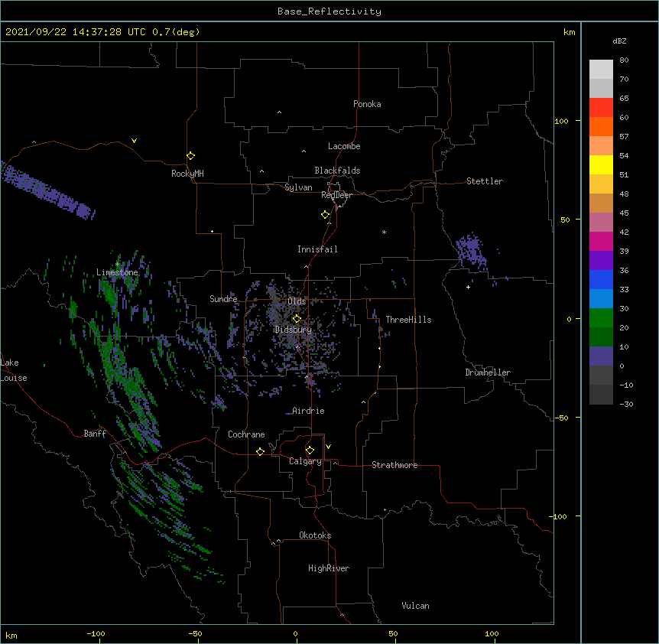Click the white plus marker northwest of Drumheller
The width and height of the screenshot is (659, 644).
(x=468, y=287)
